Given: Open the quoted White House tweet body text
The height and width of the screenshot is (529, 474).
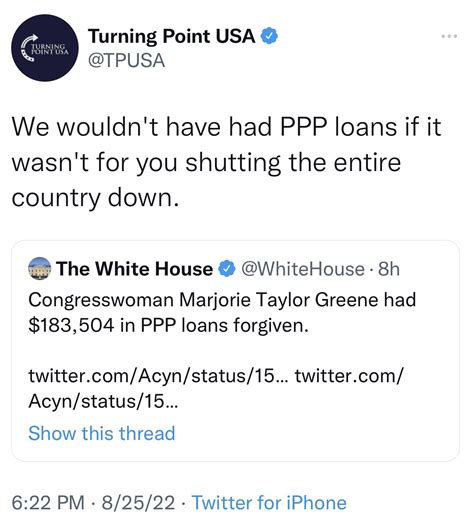Looking at the screenshot, I should coord(222,312).
